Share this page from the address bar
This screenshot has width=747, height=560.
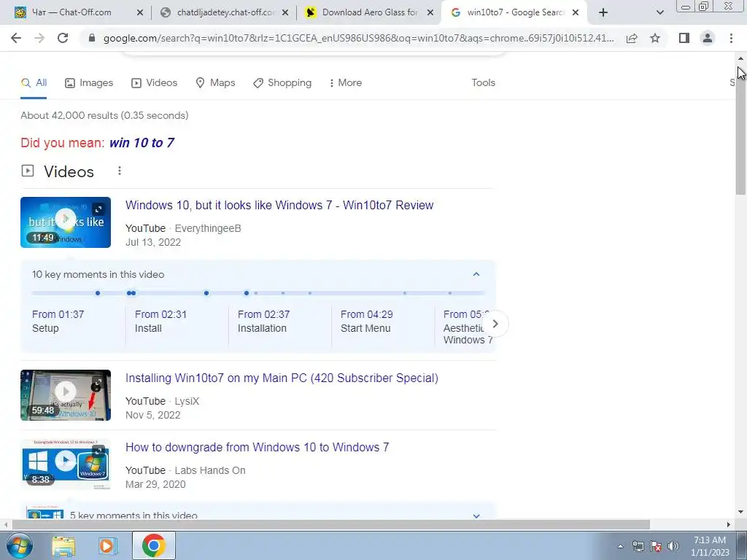(632, 38)
